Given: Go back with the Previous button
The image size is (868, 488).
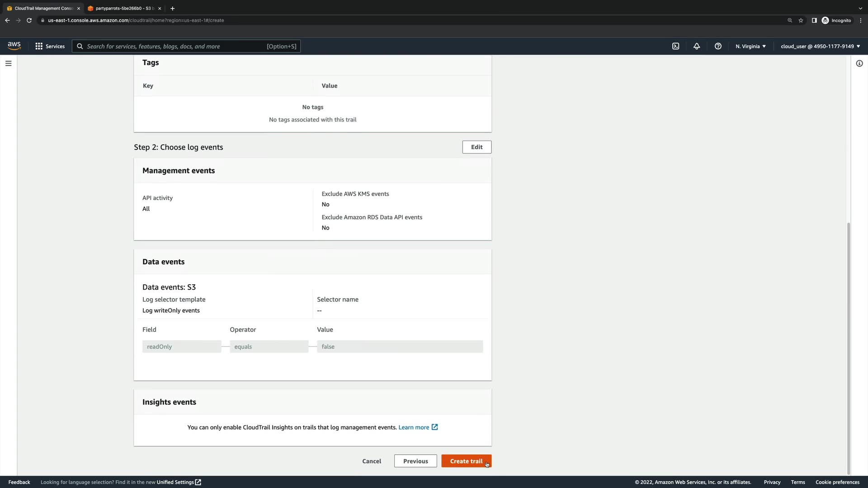Looking at the screenshot, I should pos(415,461).
